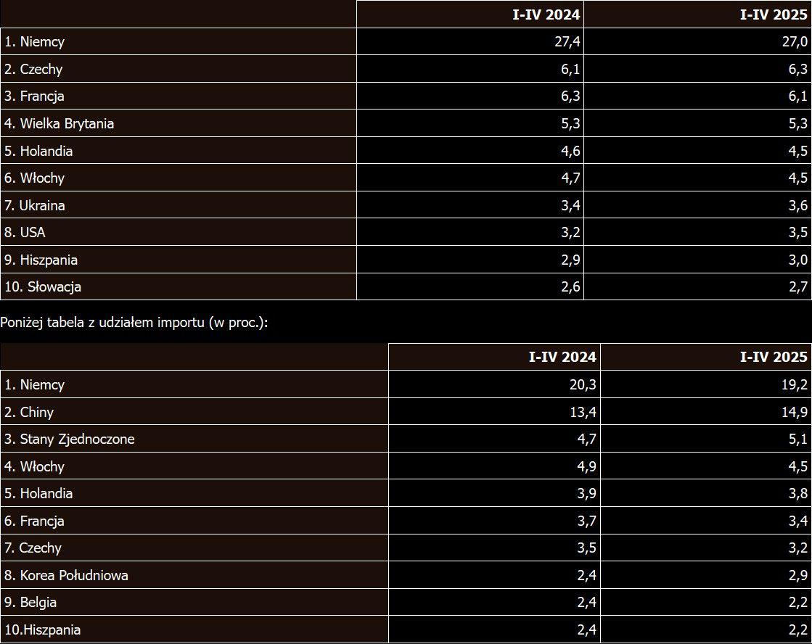Viewport: 812px width, 644px height.
Task: Select the '8. Korea Południowa' row label
Action: pos(67,575)
